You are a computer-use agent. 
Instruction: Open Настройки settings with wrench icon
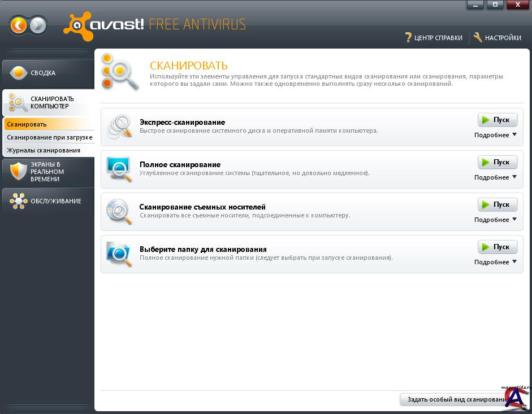pos(498,38)
